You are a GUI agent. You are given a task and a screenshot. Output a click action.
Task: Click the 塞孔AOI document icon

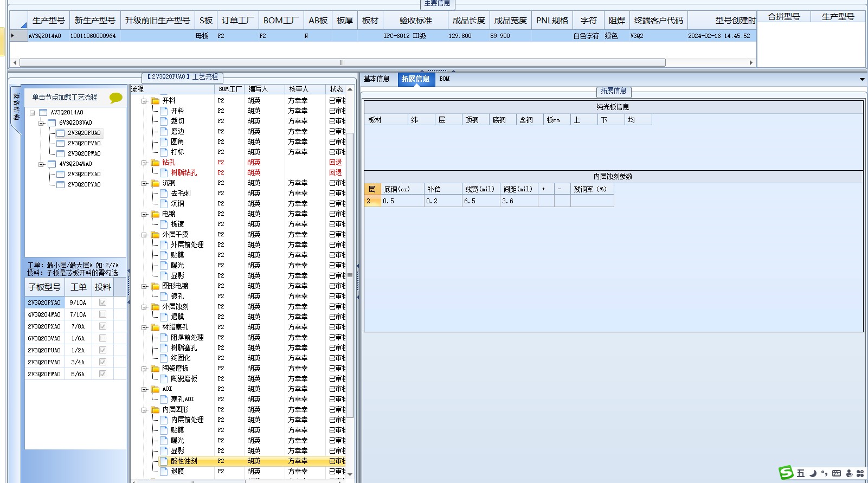coord(164,399)
